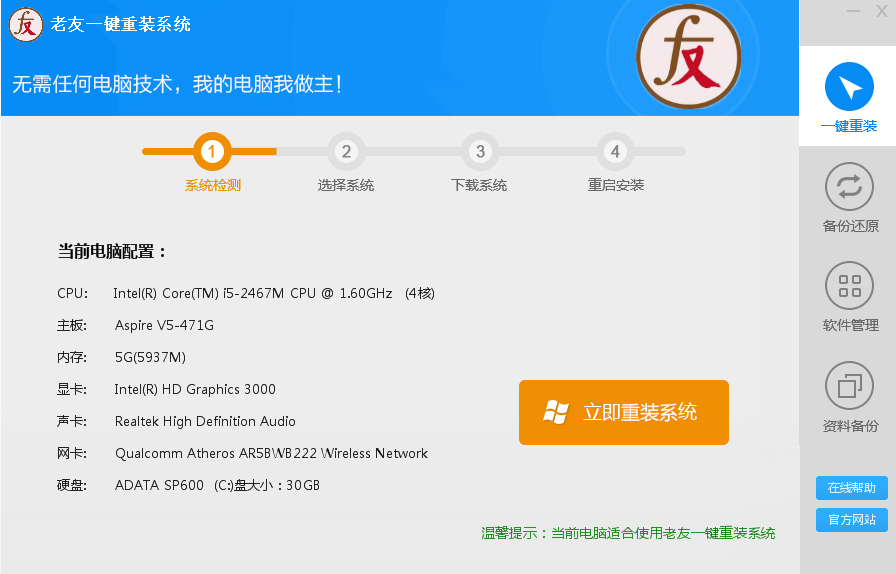The height and width of the screenshot is (574, 896).
Task: Open the 资料备份 data backup section
Action: (850, 397)
